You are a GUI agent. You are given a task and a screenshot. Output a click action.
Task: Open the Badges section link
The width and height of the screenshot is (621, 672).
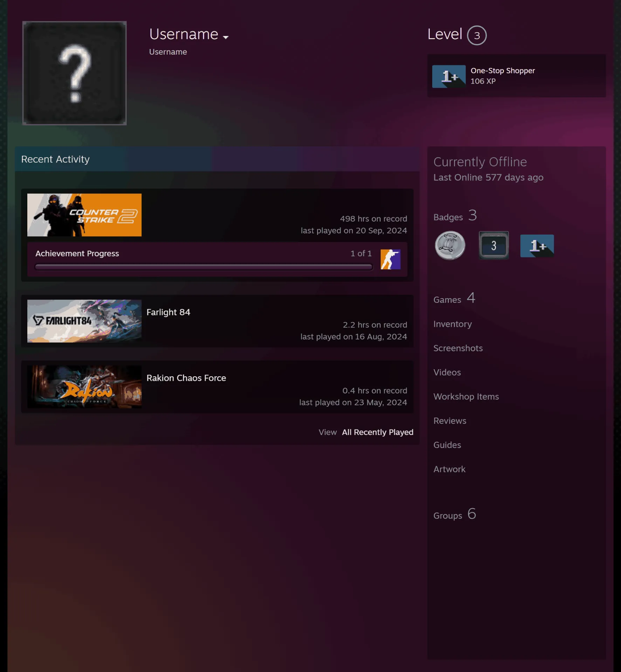tap(455, 216)
